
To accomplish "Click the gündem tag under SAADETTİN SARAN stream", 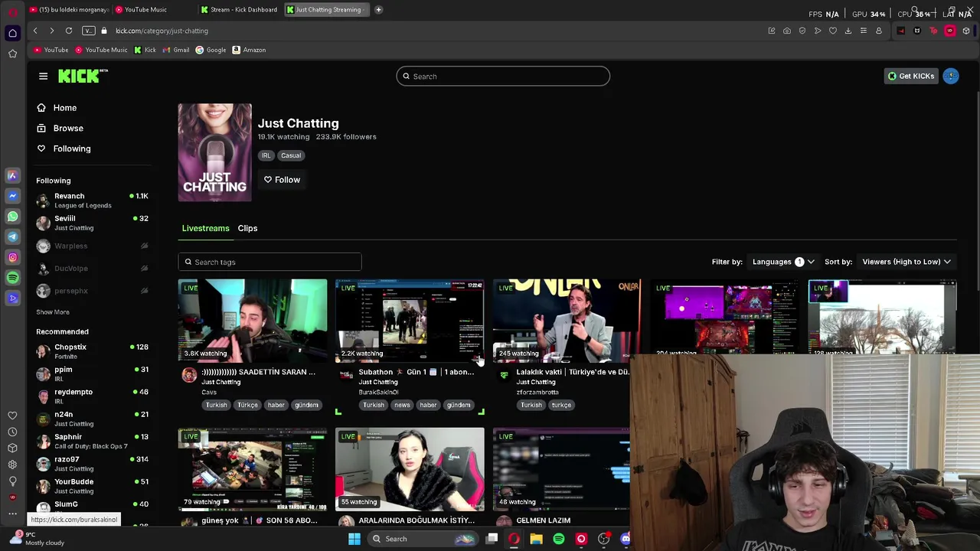I will pos(306,405).
